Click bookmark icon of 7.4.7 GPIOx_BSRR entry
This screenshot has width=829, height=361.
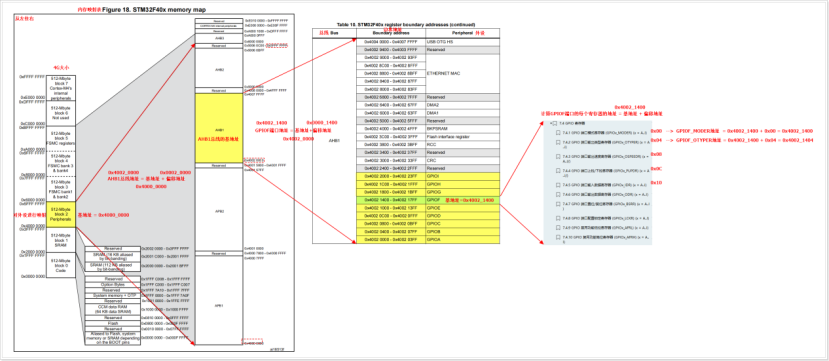(559, 204)
